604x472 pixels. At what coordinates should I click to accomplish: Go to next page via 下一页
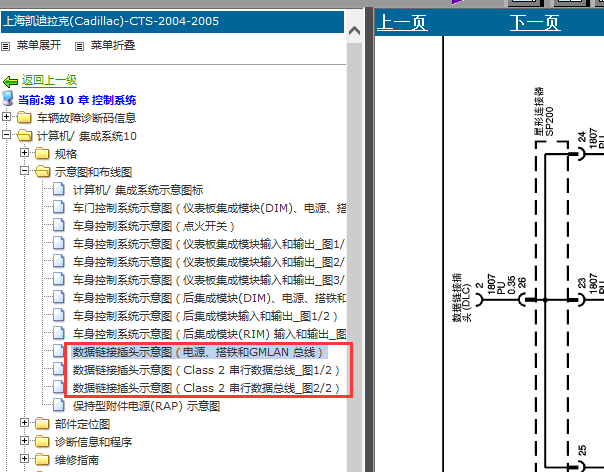coord(535,22)
